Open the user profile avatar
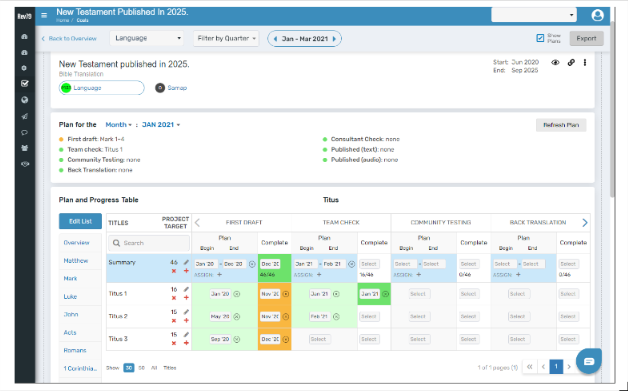628x391 pixels. point(597,15)
